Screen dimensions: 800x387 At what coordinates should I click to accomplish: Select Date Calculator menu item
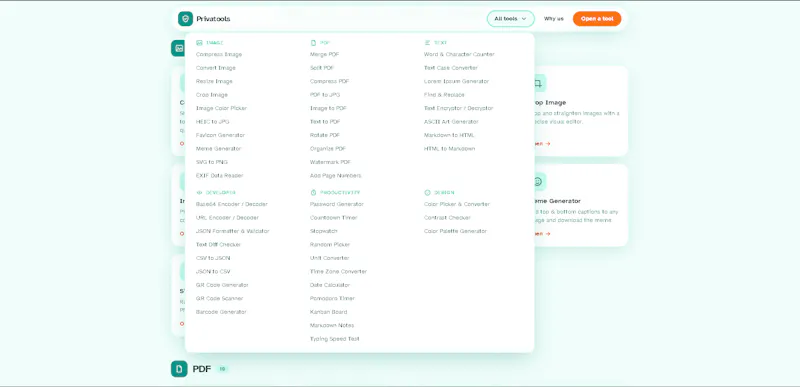click(330, 285)
